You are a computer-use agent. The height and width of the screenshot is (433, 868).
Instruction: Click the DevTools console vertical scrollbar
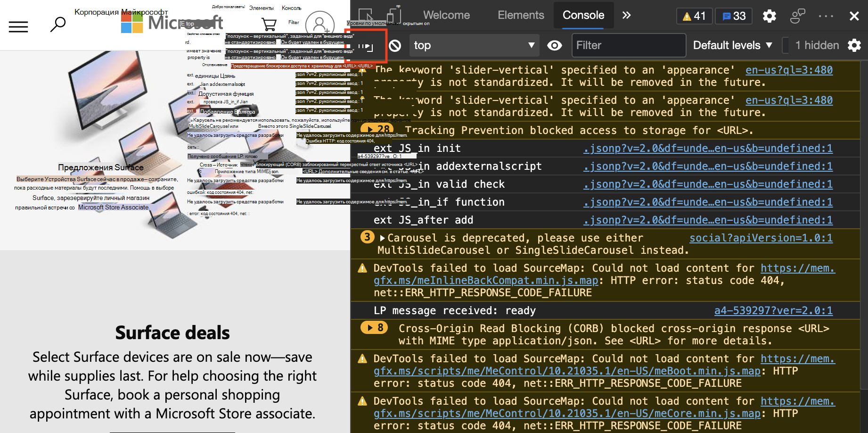click(864, 225)
